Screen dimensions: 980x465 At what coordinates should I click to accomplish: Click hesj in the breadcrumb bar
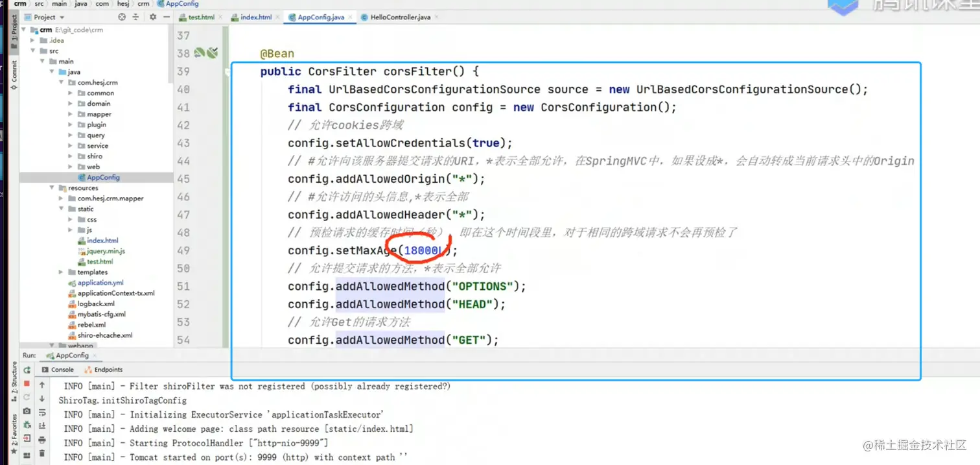(124, 4)
